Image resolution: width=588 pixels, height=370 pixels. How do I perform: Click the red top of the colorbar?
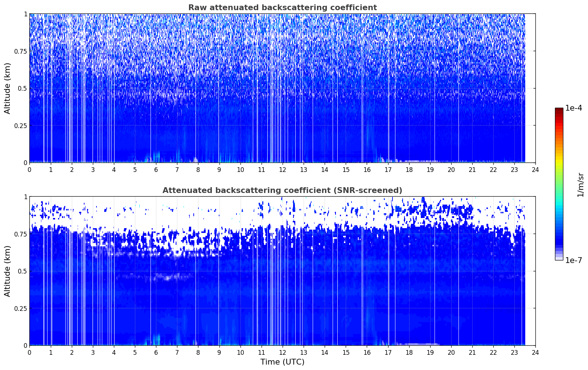(x=559, y=112)
